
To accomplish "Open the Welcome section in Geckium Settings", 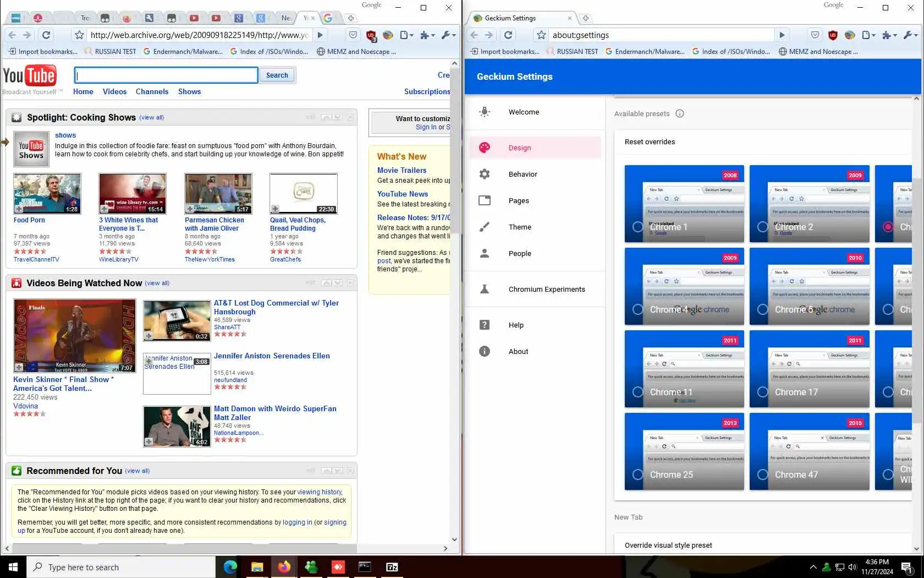I will [535, 112].
